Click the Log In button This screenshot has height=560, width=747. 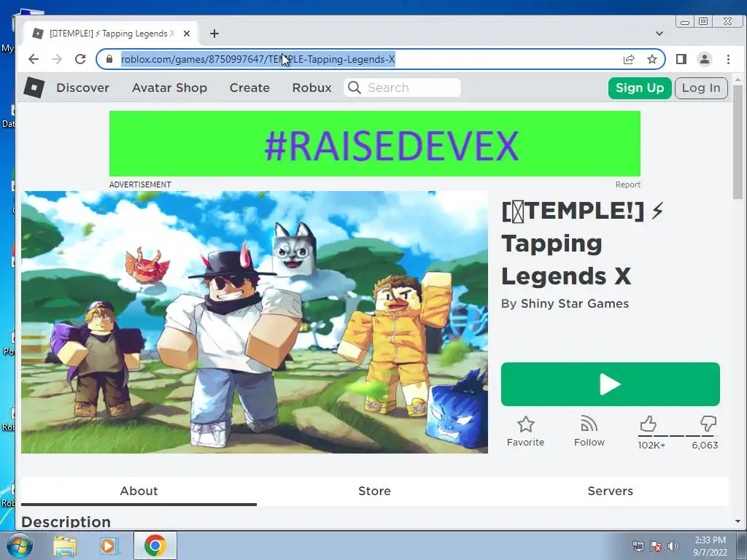point(701,88)
